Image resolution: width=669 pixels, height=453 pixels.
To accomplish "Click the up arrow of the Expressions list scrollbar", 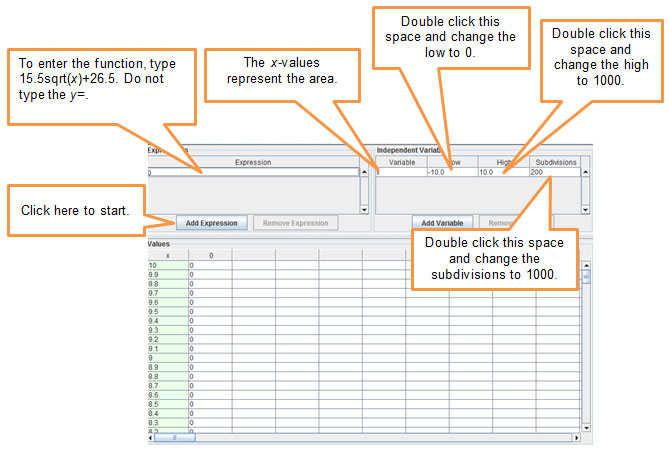I will 364,172.
